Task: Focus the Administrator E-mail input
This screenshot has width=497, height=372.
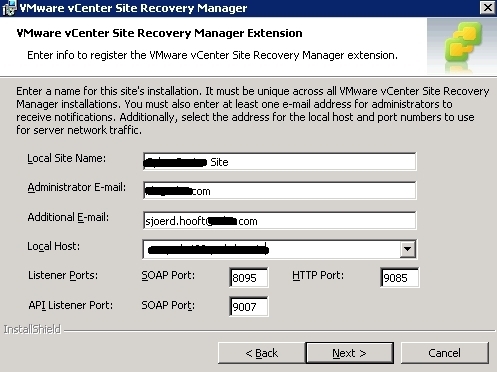Action: tap(280, 191)
